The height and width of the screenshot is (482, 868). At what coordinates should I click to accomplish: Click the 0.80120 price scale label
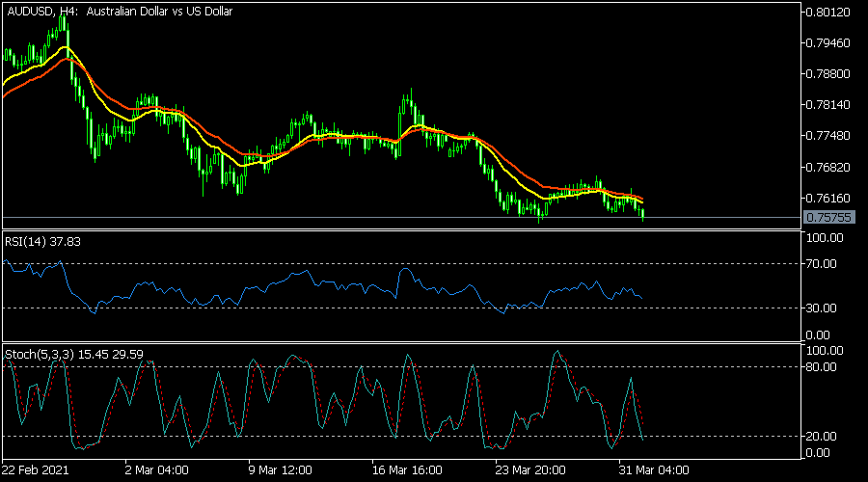829,13
